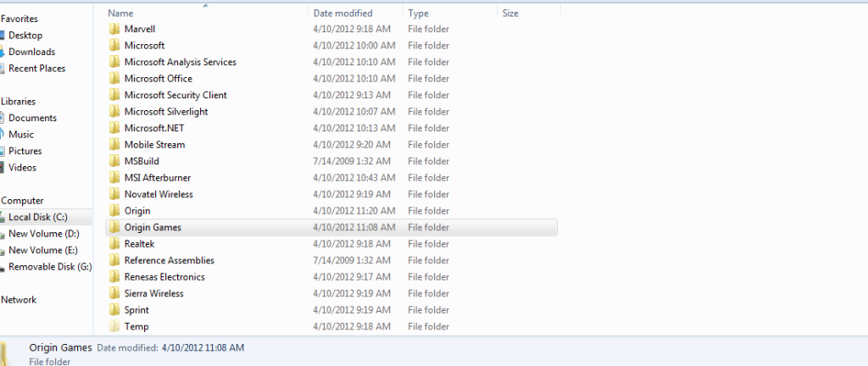
Task: Click the 4/10/2012 10:13 AM date cell
Action: click(354, 128)
